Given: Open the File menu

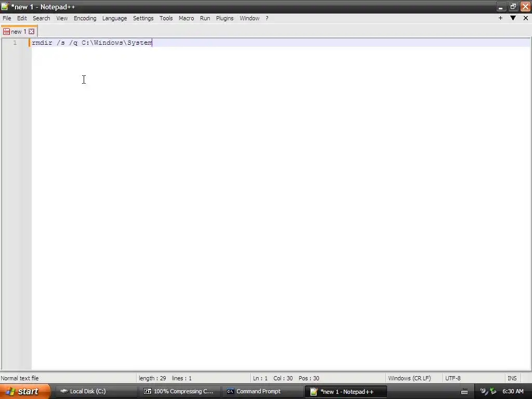Looking at the screenshot, I should point(7,18).
